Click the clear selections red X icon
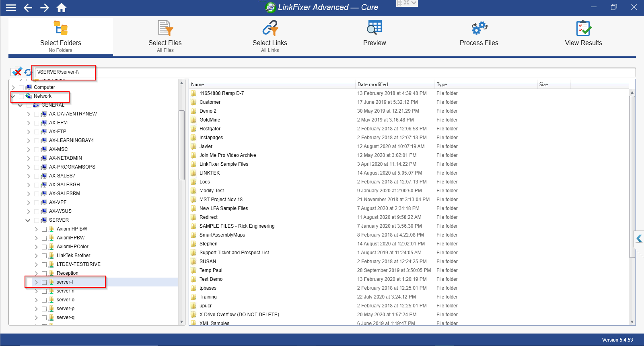 (x=17, y=72)
